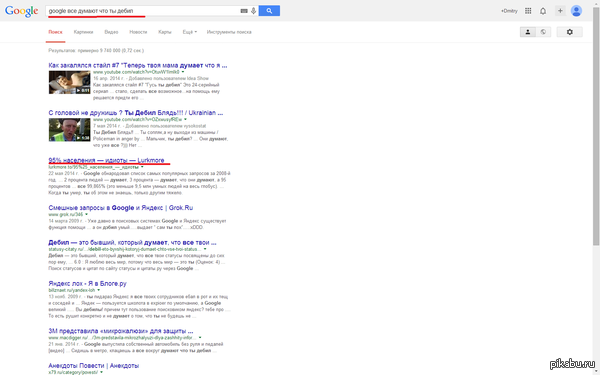The width and height of the screenshot is (600, 375).
Task: Expand arrow beside statusy-citaty.ru URL
Action: (205, 249)
